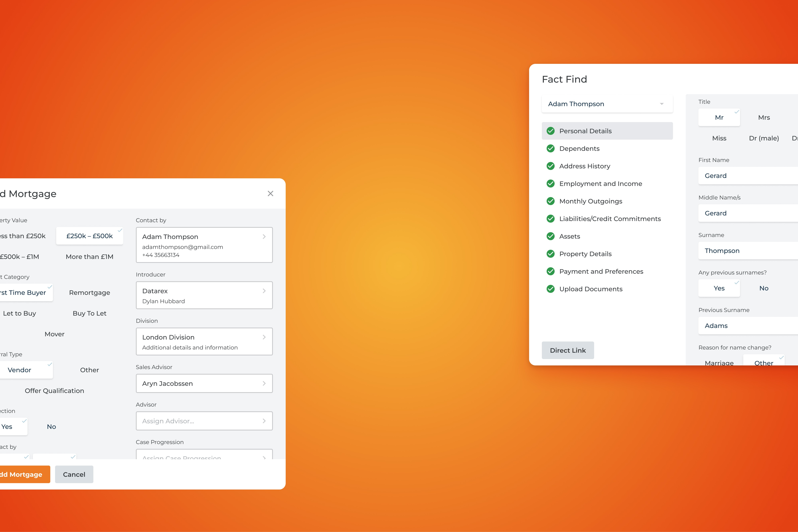Click the Cancel button in Add Mortgage
This screenshot has height=532, width=798.
point(74,474)
